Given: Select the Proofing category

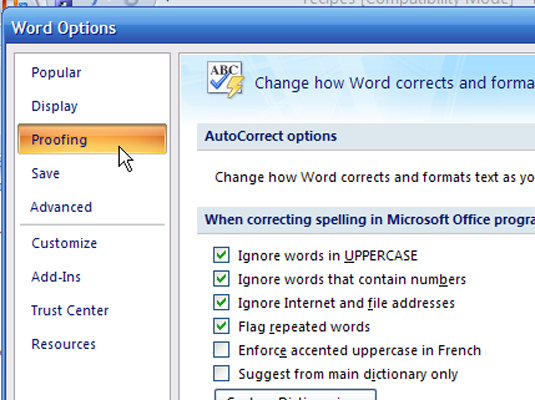Looking at the screenshot, I should pyautogui.click(x=92, y=139).
